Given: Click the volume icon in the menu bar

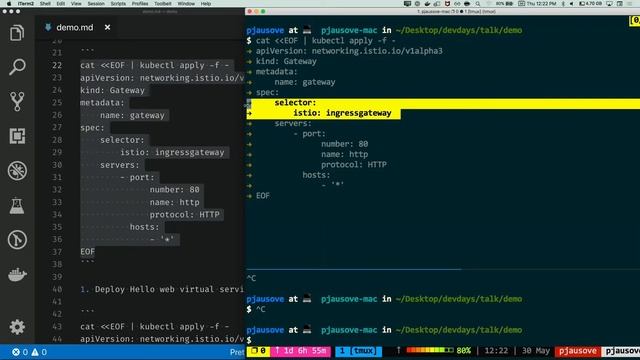Looking at the screenshot, I should coord(571,4).
